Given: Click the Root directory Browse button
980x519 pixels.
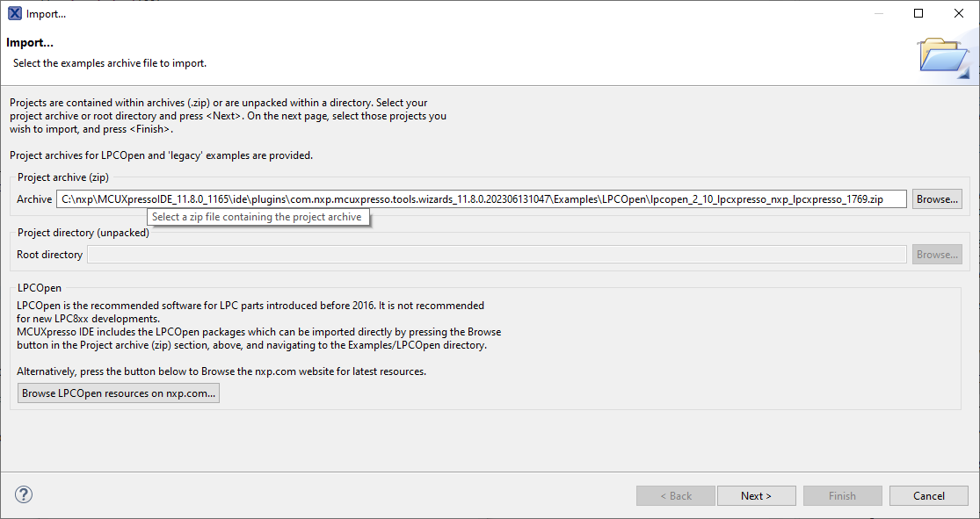Looking at the screenshot, I should point(936,254).
